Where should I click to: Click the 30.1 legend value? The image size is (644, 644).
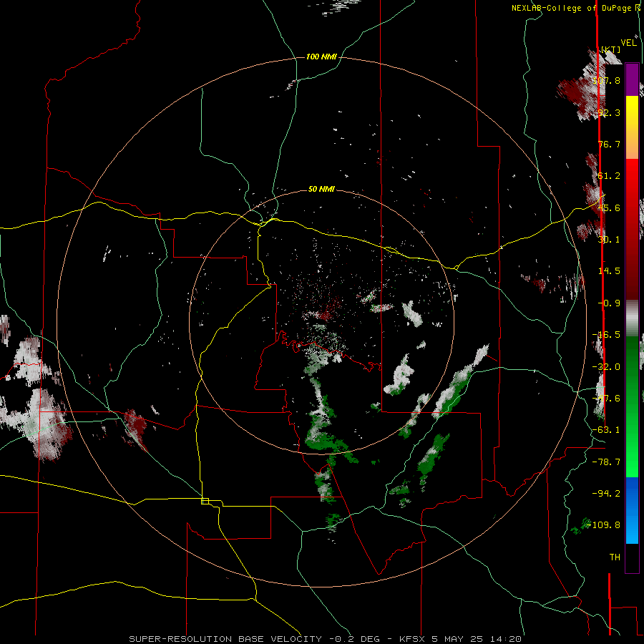point(609,240)
